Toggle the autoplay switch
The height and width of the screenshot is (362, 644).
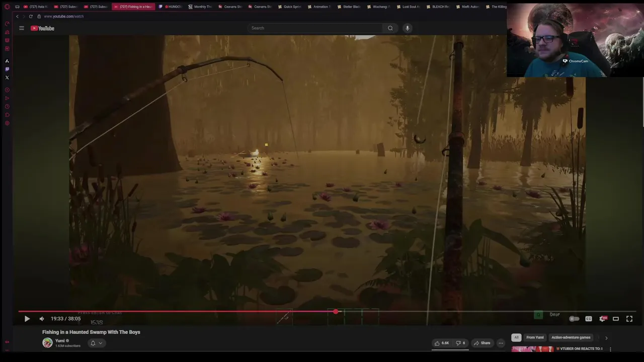pyautogui.click(x=574, y=319)
